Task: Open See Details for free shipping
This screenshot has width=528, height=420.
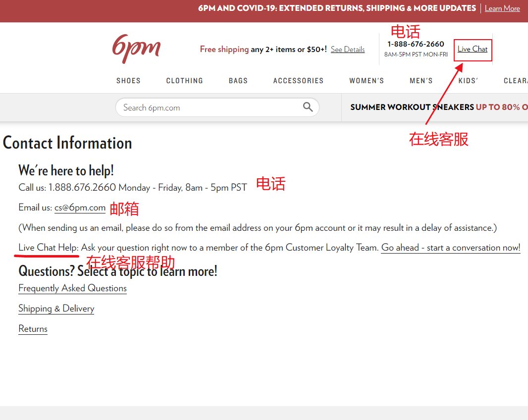Action: pyautogui.click(x=348, y=50)
